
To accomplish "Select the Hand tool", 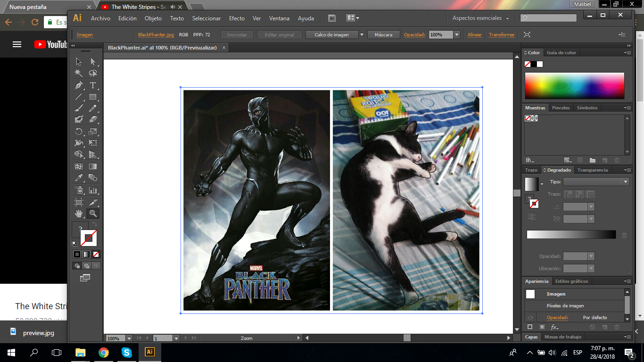I will tap(79, 214).
